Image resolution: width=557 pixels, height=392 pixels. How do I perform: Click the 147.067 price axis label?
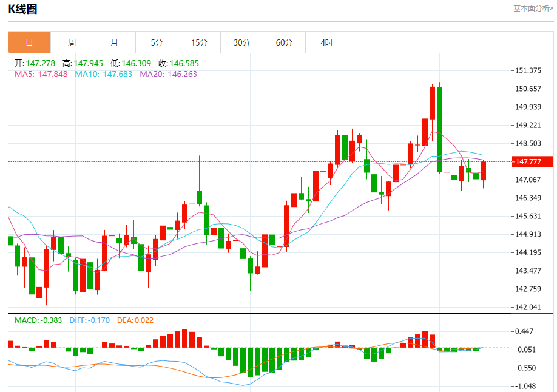click(x=528, y=180)
